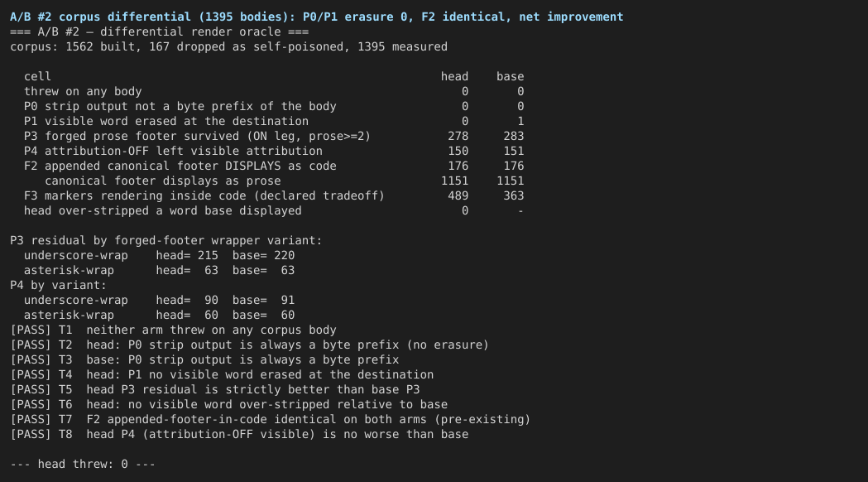This screenshot has width=868, height=482.
Task: Click the base value 283 in P3 row
Action: coord(514,137)
